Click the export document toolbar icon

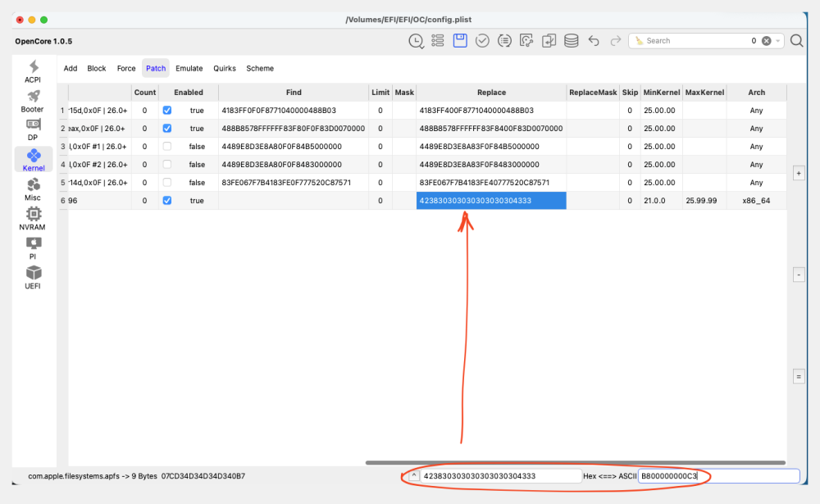pos(549,41)
